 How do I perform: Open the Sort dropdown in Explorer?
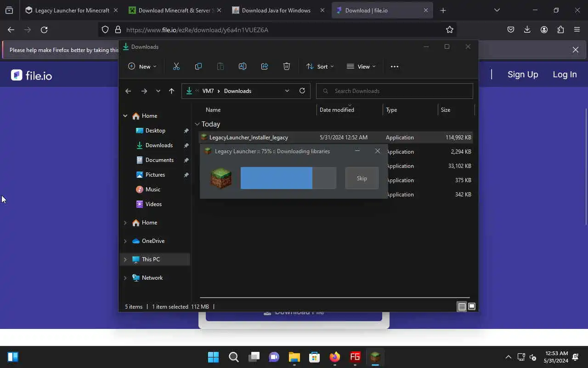coord(320,66)
